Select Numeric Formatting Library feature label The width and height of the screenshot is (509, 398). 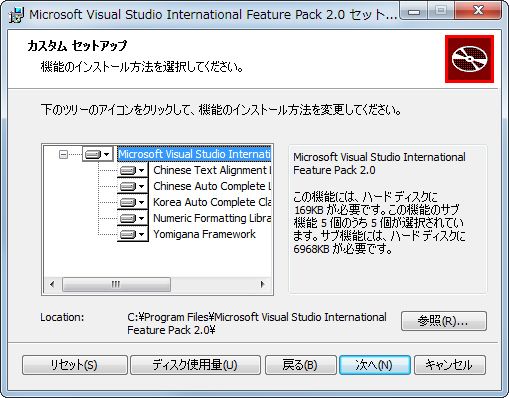(212, 218)
